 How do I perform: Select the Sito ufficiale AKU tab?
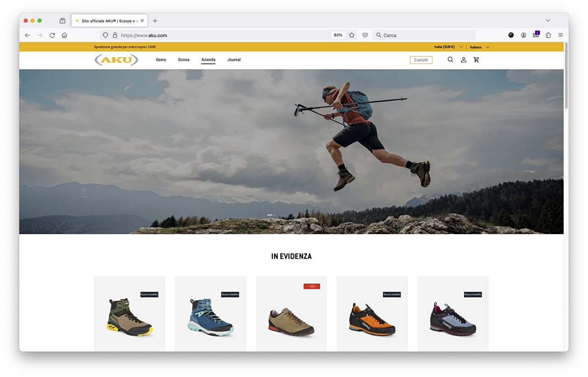[109, 21]
